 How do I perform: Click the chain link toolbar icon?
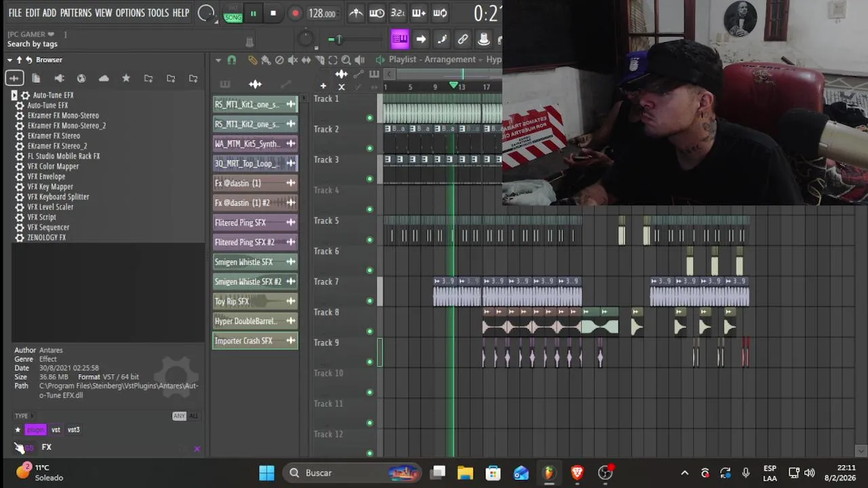[x=462, y=39]
